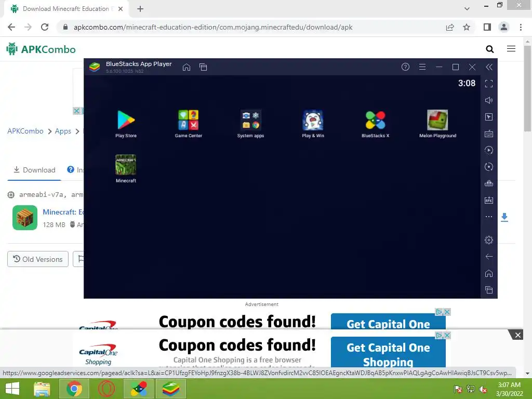Image resolution: width=532 pixels, height=399 pixels.
Task: Go back in Chrome
Action: 11,27
